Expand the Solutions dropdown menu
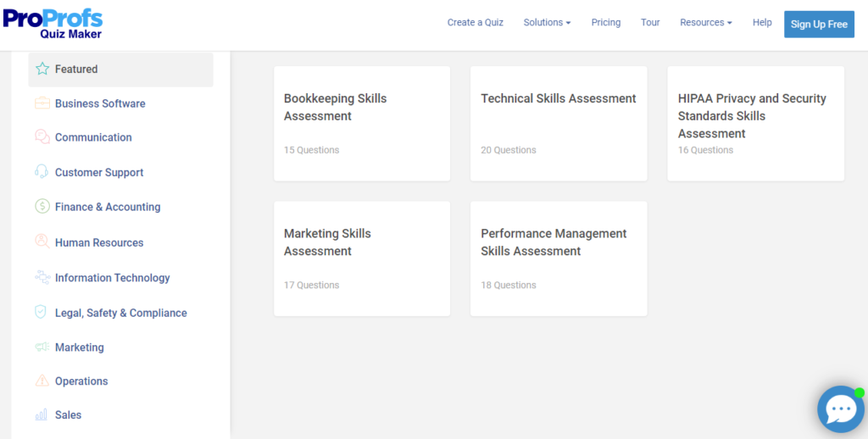The height and width of the screenshot is (439, 868). point(547,23)
